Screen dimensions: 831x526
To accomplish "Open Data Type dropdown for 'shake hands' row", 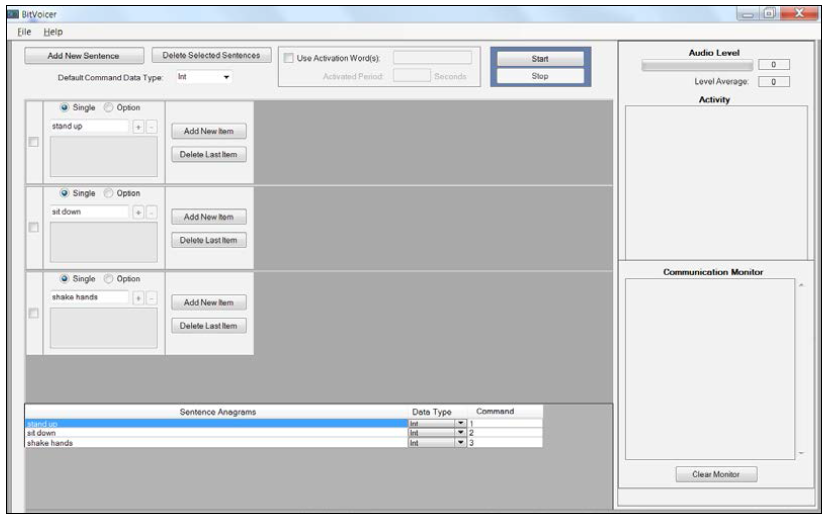I will 461,442.
